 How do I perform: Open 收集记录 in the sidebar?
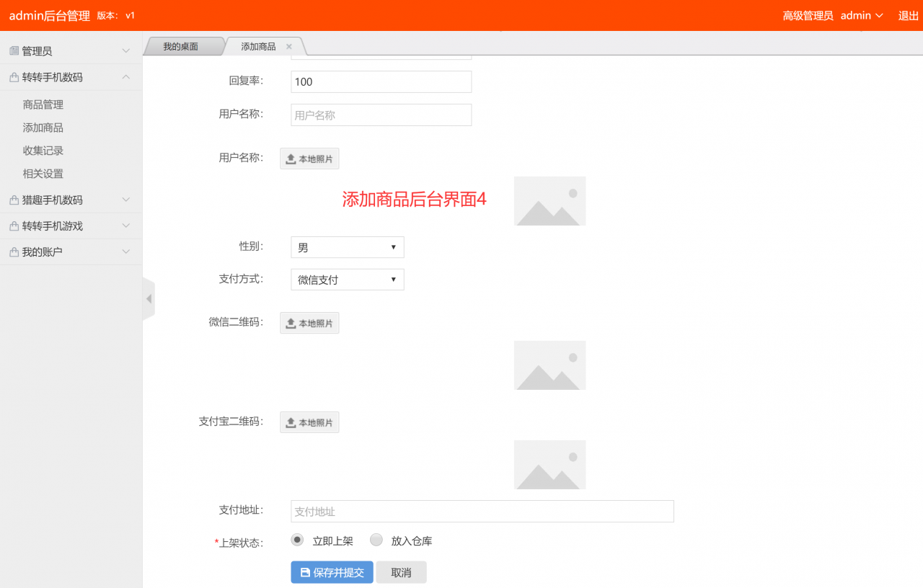pos(43,151)
